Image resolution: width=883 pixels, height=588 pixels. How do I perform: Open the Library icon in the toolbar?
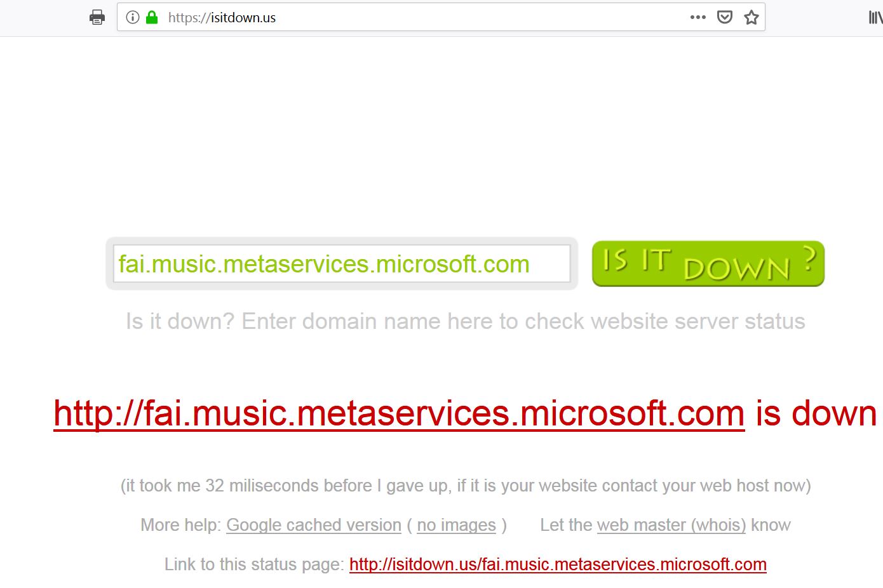875,17
